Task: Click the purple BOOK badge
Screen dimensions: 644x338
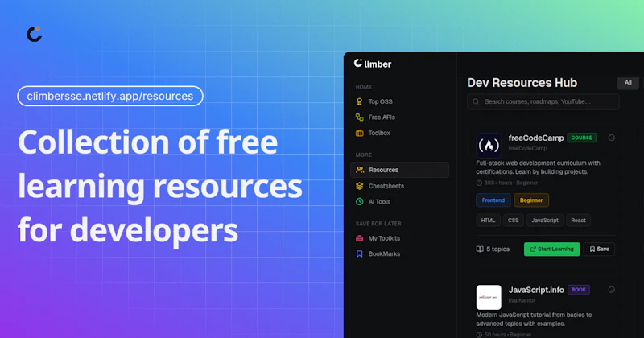Action: coord(579,290)
